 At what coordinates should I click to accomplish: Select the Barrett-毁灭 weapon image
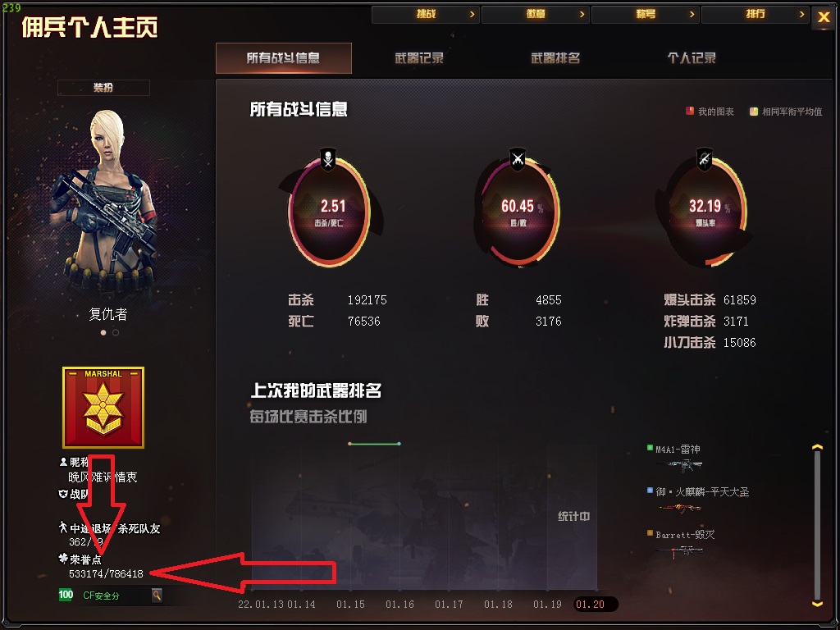[x=679, y=550]
